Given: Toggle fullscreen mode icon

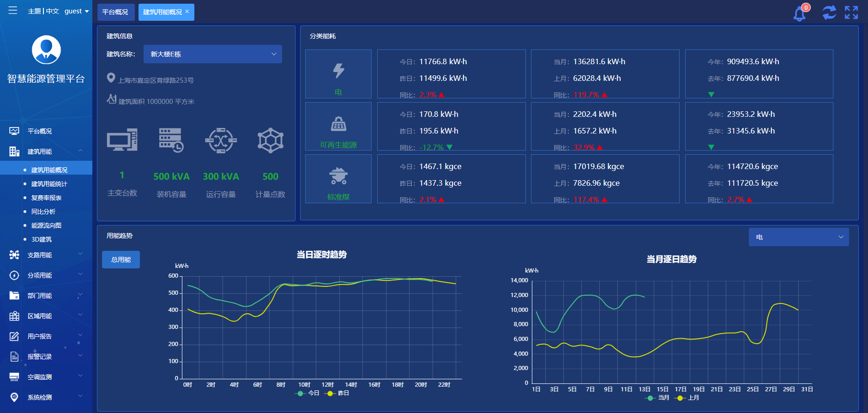Looking at the screenshot, I should tap(851, 12).
